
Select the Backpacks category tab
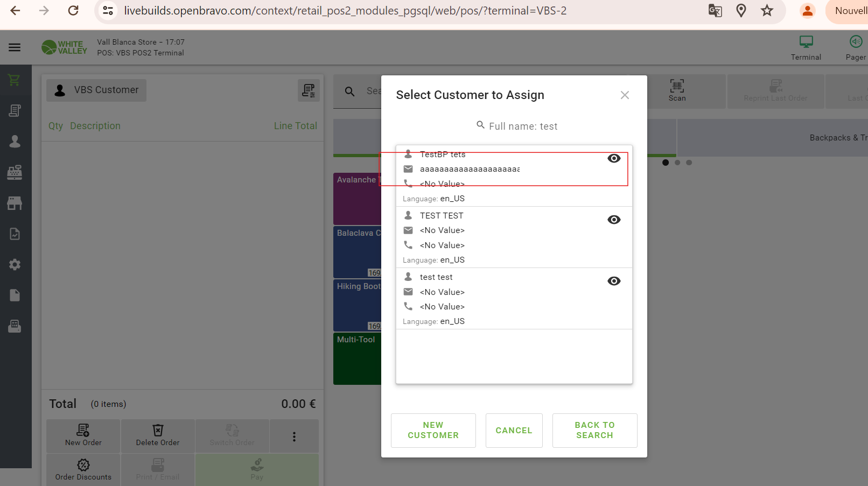pyautogui.click(x=837, y=138)
